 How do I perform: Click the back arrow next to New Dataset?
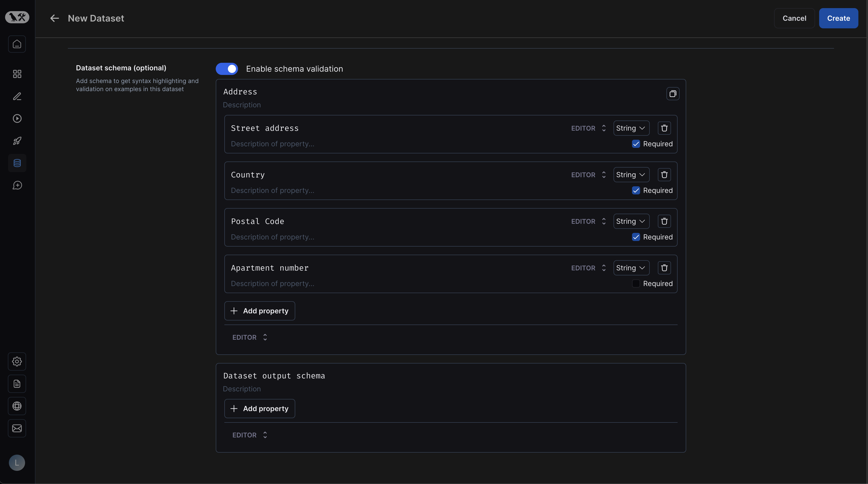click(54, 18)
